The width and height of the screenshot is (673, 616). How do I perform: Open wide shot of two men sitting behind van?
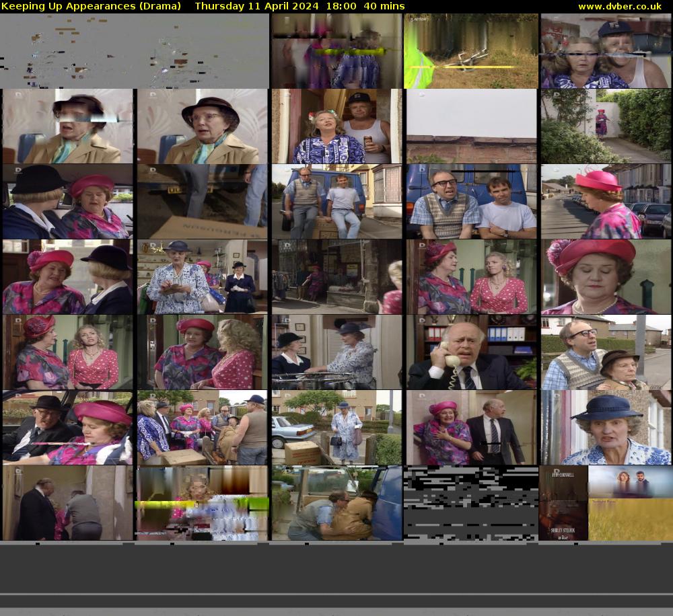pyautogui.click(x=337, y=202)
